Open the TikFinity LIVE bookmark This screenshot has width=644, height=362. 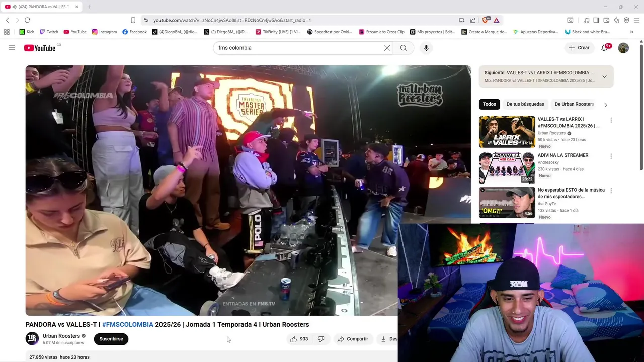coord(278,32)
